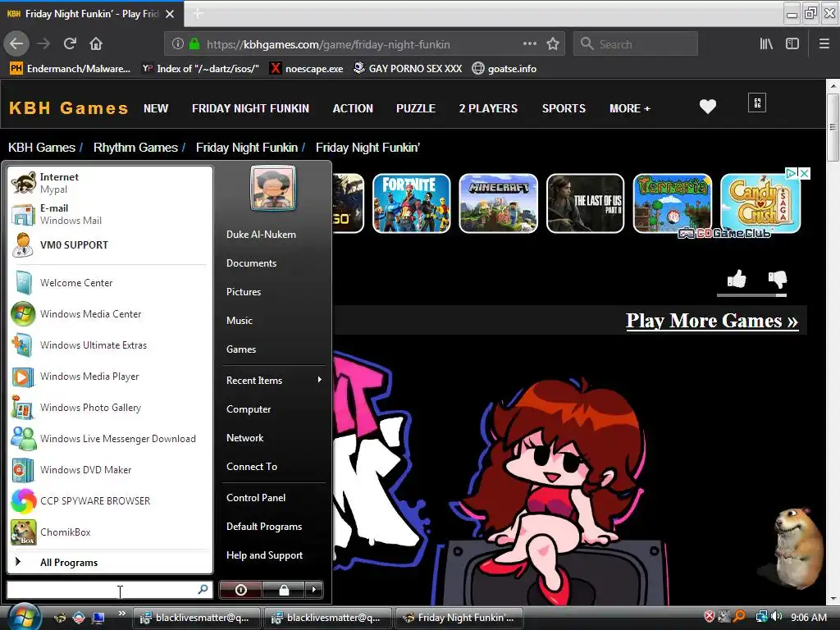Open noescape.exe bookmark
840x630 pixels.
307,69
